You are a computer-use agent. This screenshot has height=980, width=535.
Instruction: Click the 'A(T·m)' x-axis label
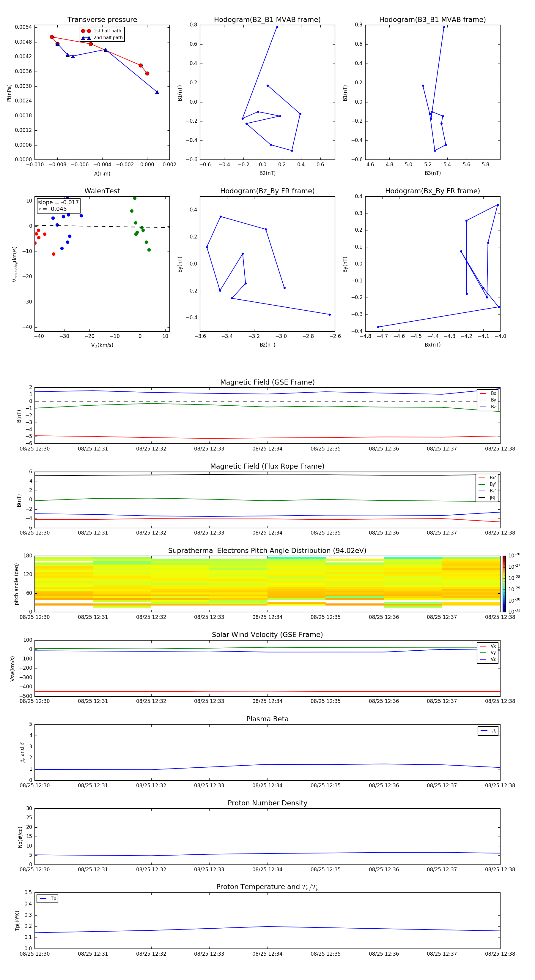[102, 174]
